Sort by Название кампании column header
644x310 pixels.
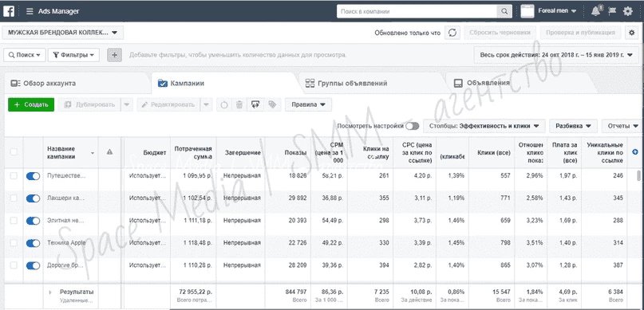(71, 152)
